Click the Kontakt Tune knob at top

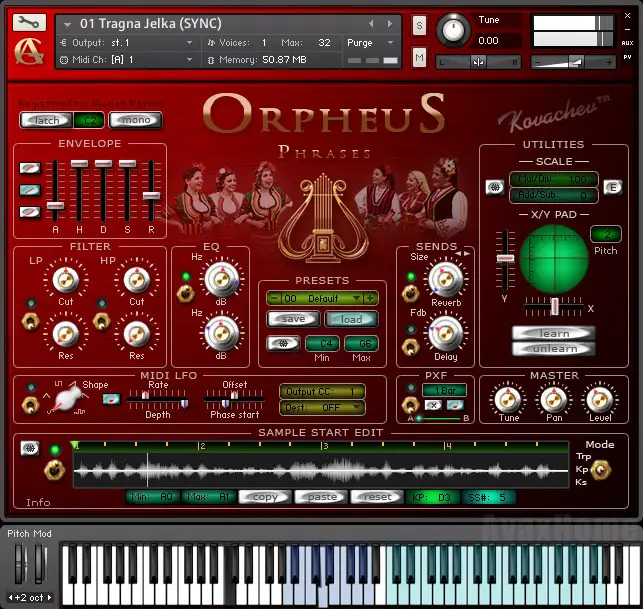pyautogui.click(x=453, y=30)
